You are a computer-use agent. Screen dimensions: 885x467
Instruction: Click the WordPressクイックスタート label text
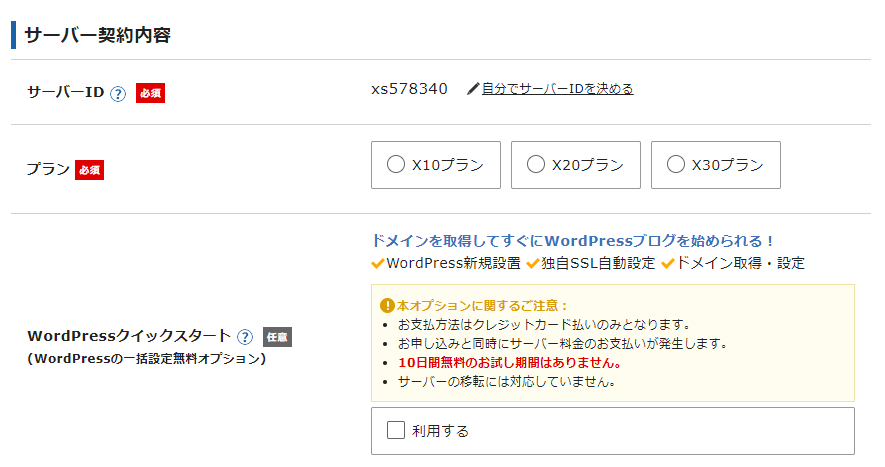click(x=129, y=337)
